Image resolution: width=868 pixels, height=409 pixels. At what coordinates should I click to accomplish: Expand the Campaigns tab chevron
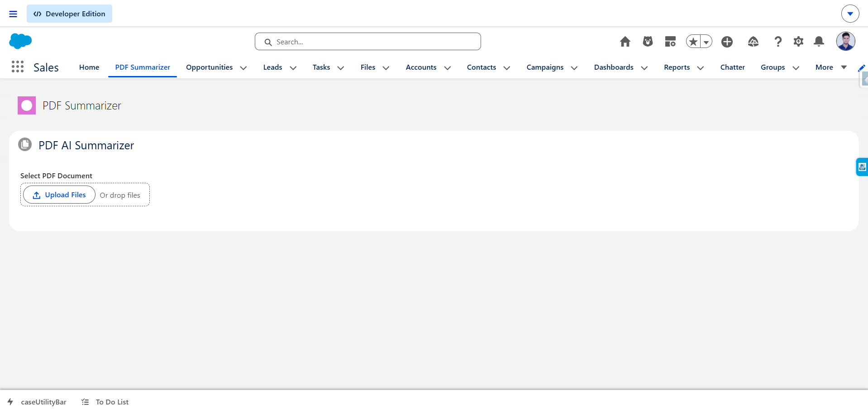click(x=574, y=68)
